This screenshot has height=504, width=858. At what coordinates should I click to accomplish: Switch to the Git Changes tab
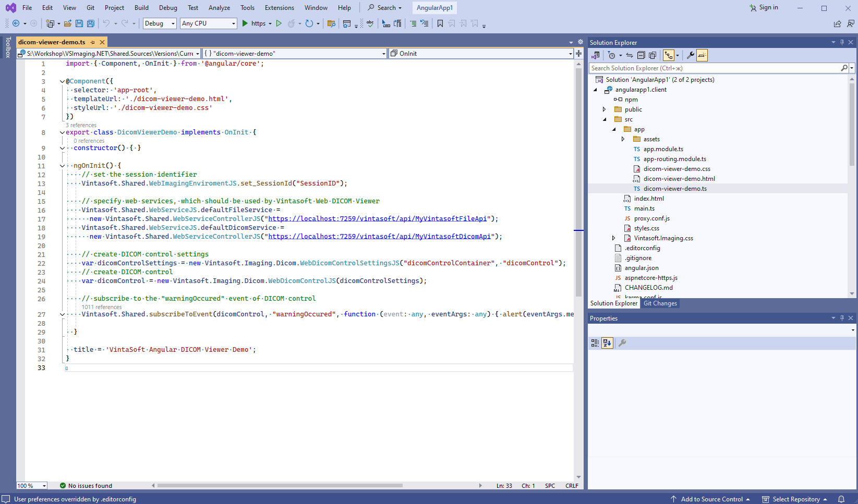point(660,303)
